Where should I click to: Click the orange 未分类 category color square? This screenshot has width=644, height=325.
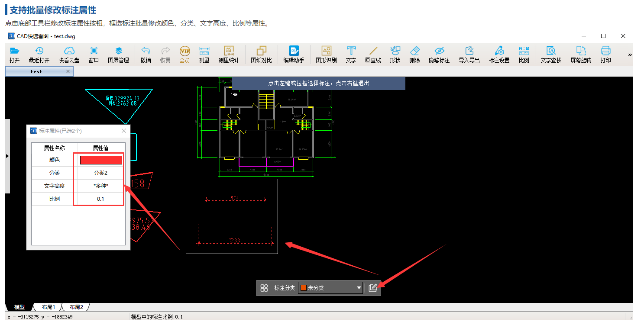(x=304, y=288)
